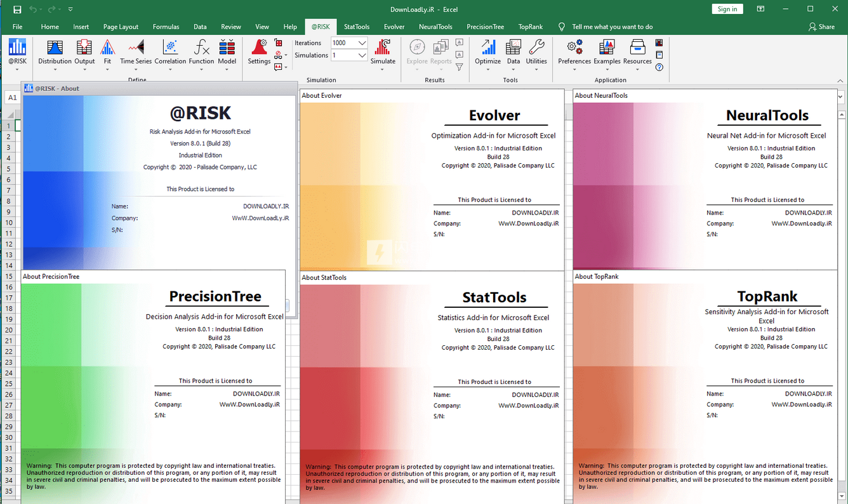The height and width of the screenshot is (504, 848).
Task: Expand the dropdown arrow under Utilities
Action: [536, 69]
